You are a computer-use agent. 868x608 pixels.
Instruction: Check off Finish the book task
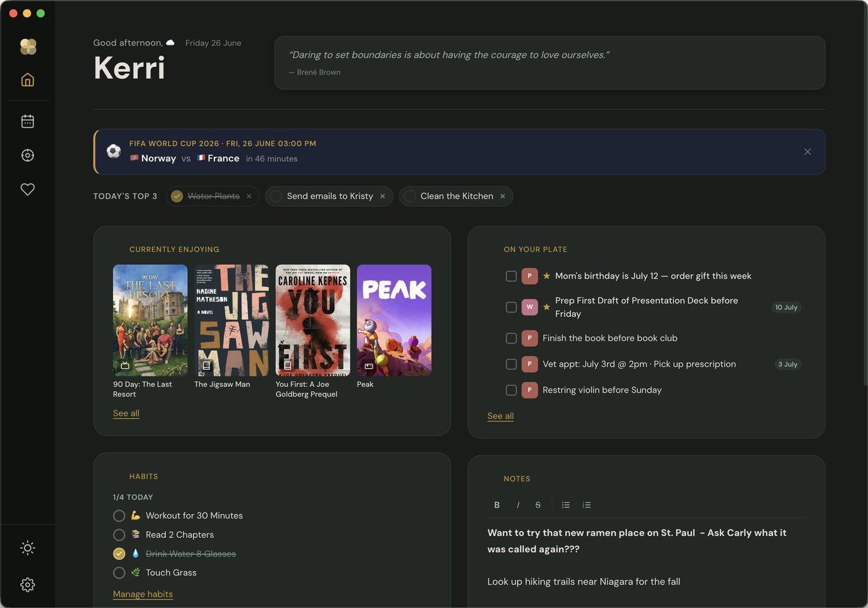pyautogui.click(x=511, y=338)
